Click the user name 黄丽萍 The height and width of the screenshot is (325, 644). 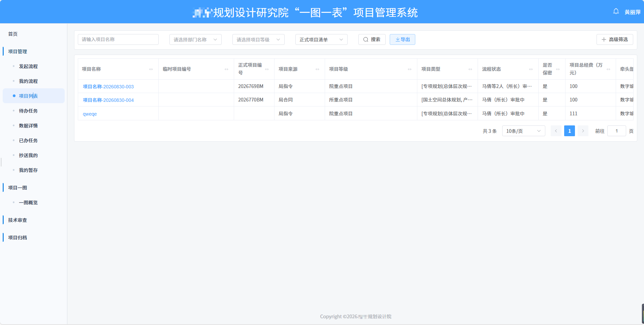coord(633,12)
